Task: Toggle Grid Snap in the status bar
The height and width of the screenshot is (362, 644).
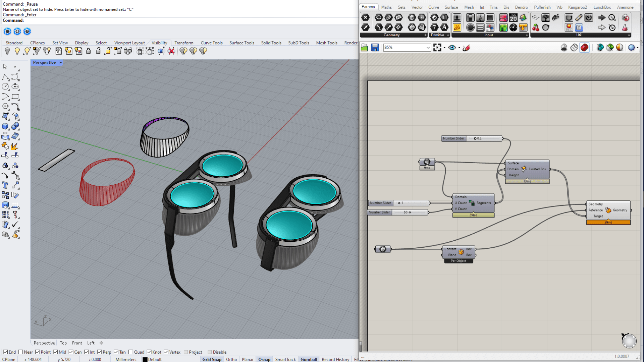Action: (212, 359)
